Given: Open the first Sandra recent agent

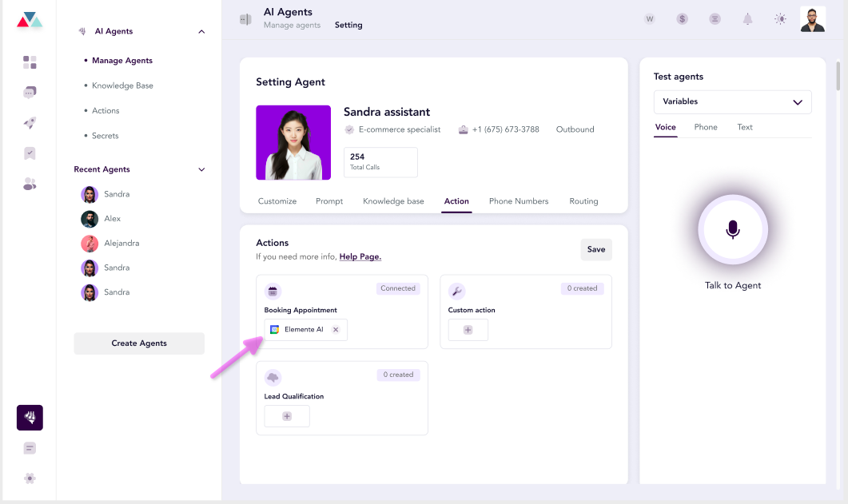Looking at the screenshot, I should 106,194.
